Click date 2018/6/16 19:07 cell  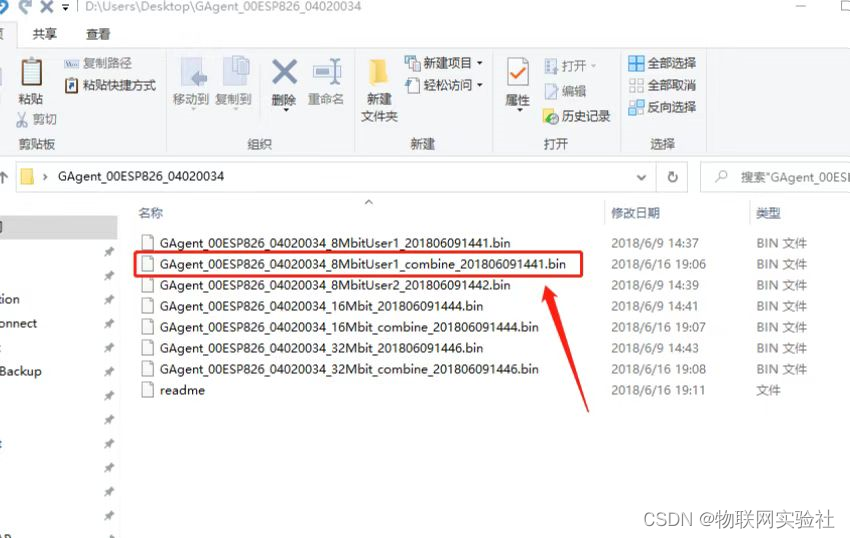coord(659,327)
